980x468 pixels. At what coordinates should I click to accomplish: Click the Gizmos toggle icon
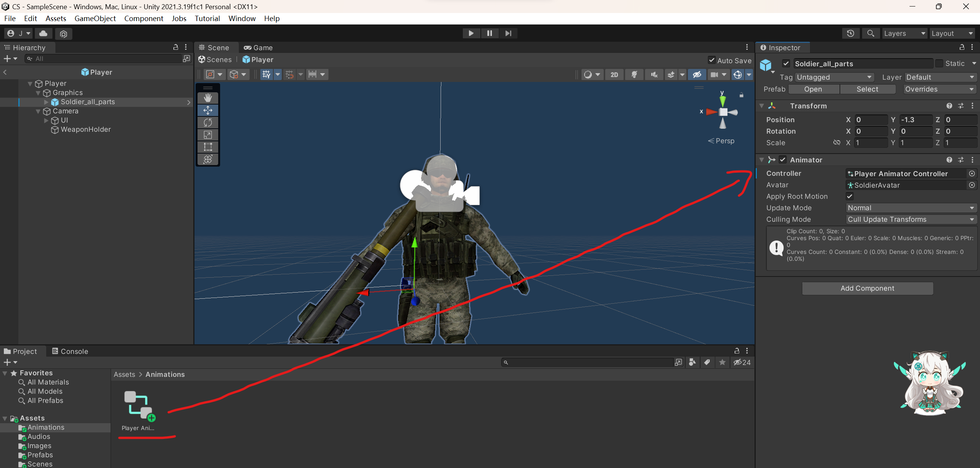738,74
